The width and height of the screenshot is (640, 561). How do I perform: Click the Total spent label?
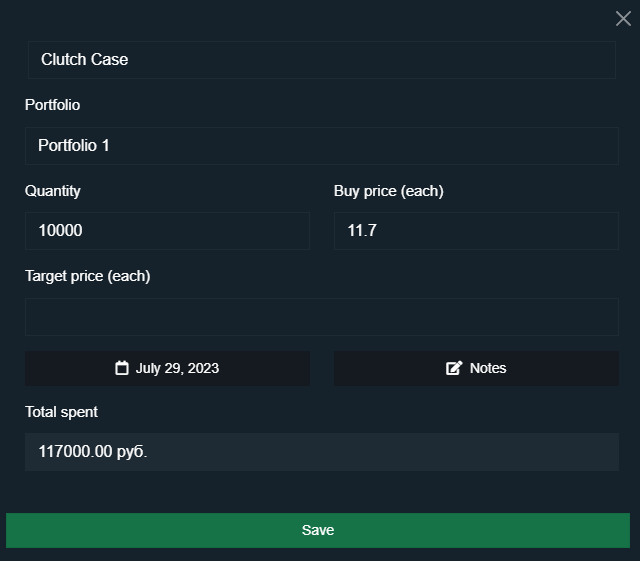(x=62, y=412)
